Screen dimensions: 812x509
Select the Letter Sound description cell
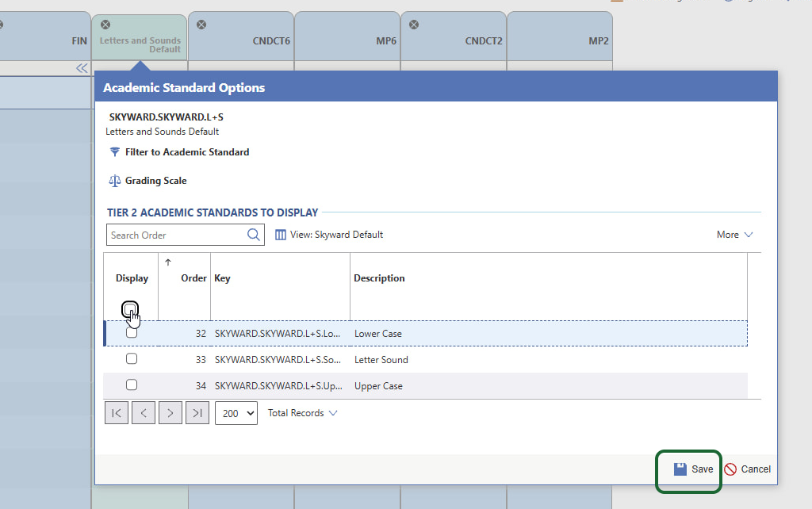click(381, 359)
